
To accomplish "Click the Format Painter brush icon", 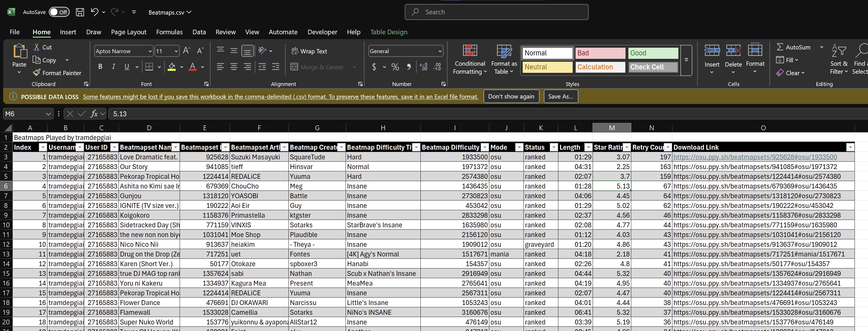I will [x=36, y=73].
